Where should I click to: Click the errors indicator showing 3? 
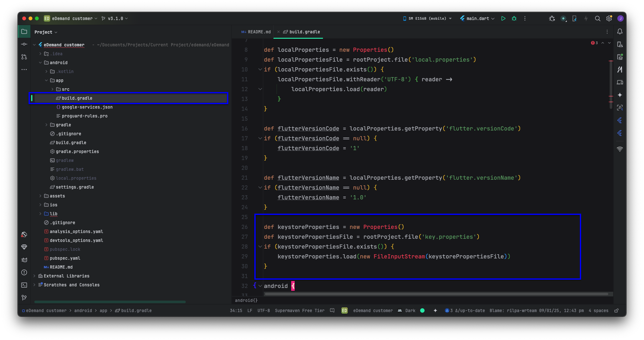pos(594,43)
